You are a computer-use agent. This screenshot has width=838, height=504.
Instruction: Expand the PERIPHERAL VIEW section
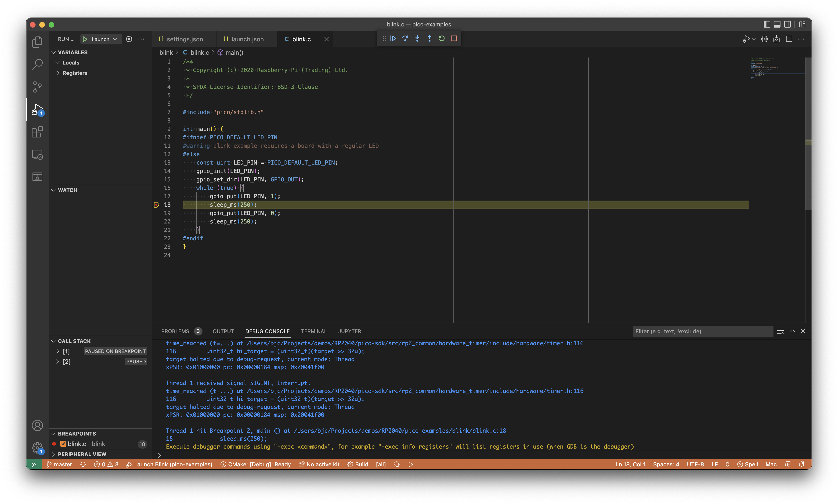[53, 454]
